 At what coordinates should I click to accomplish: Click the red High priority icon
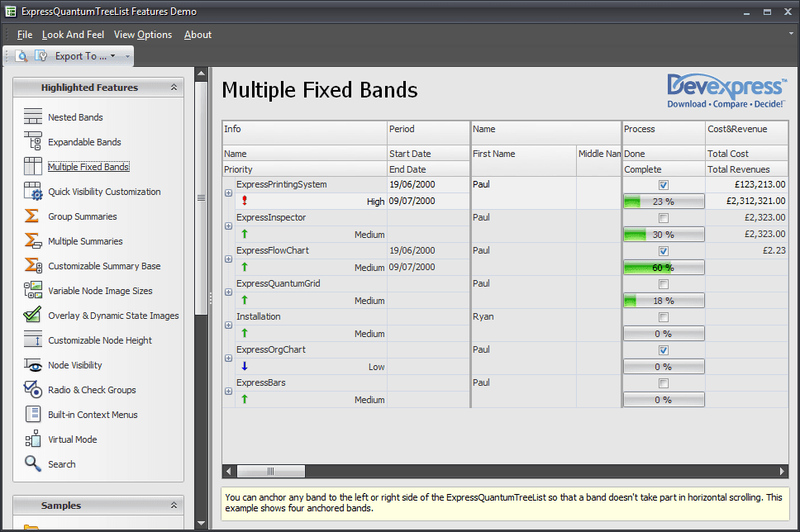pyautogui.click(x=245, y=201)
